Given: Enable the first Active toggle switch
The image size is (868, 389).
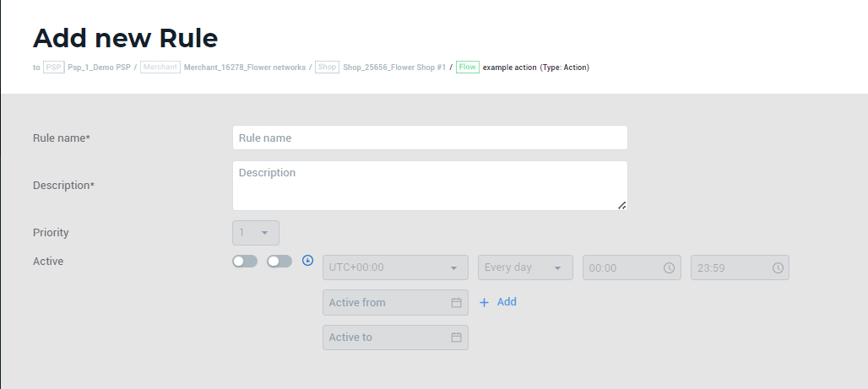Looking at the screenshot, I should pyautogui.click(x=245, y=262).
